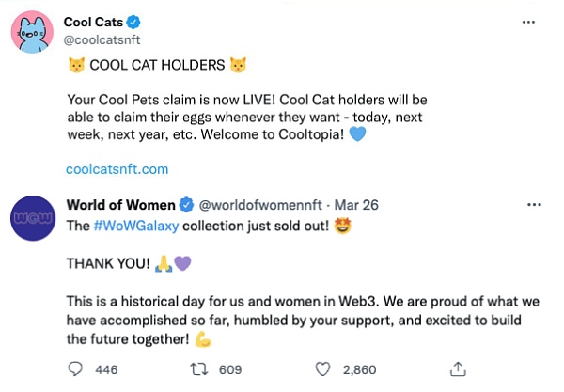The image size is (564, 392).
Task: Open more options on World of Women tweet
Action: click(534, 204)
